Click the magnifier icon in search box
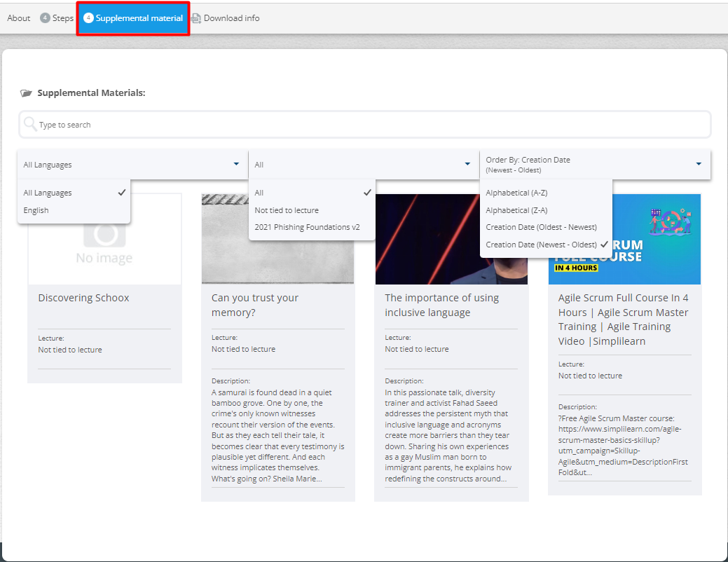 (30, 124)
